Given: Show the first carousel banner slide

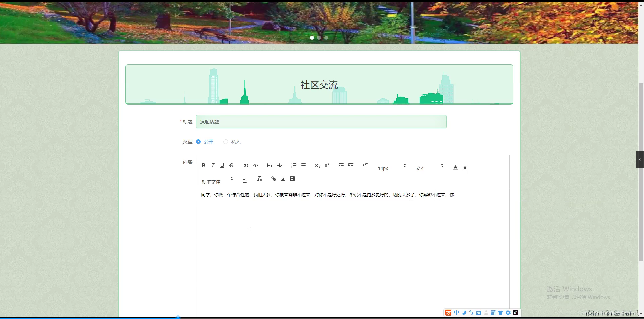Looking at the screenshot, I should pyautogui.click(x=312, y=38).
